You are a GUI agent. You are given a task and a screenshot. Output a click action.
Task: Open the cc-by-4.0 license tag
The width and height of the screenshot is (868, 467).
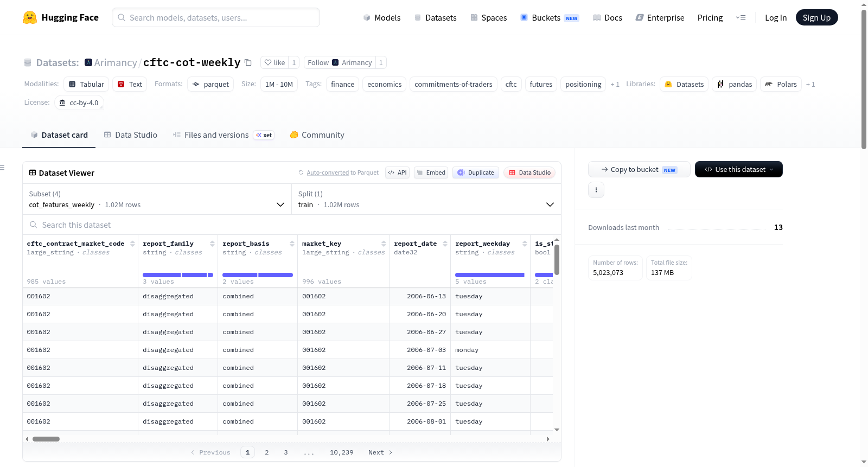coord(79,103)
